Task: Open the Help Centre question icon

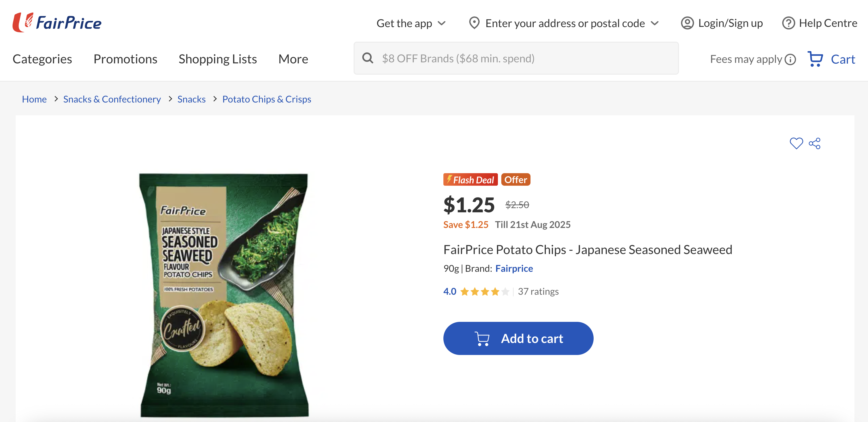Action: [788, 23]
